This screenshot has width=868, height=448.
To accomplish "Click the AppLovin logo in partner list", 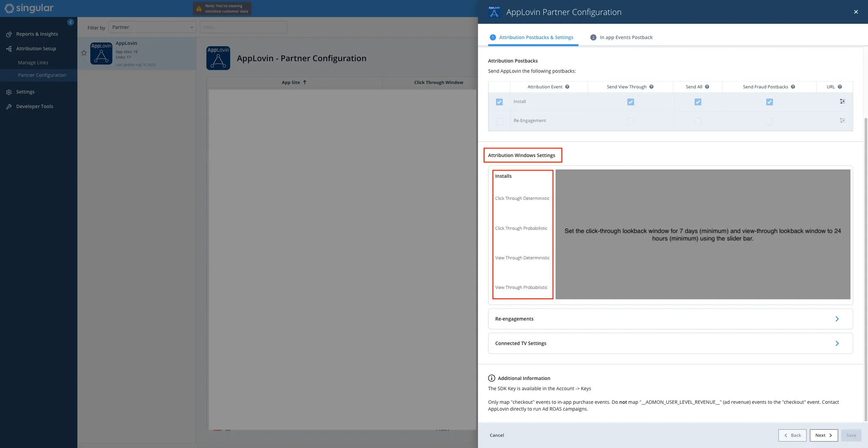I will pos(101,53).
